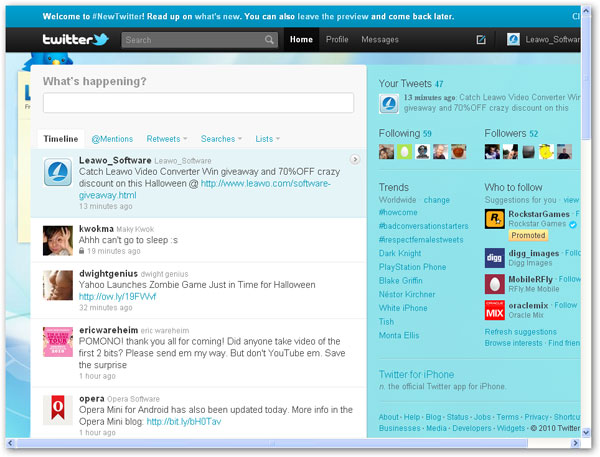Click first avatar under Following
Image resolution: width=600 pixels, height=457 pixels.
tap(386, 152)
